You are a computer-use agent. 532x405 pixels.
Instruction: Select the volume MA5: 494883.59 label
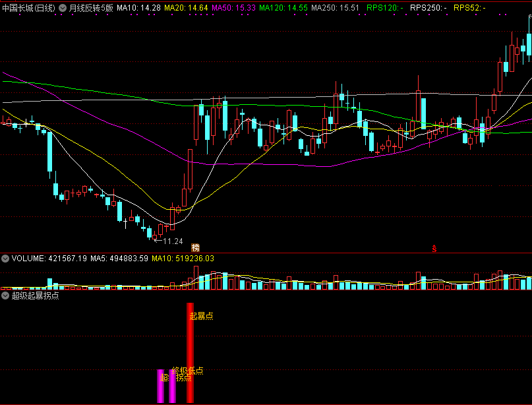[x=119, y=259]
